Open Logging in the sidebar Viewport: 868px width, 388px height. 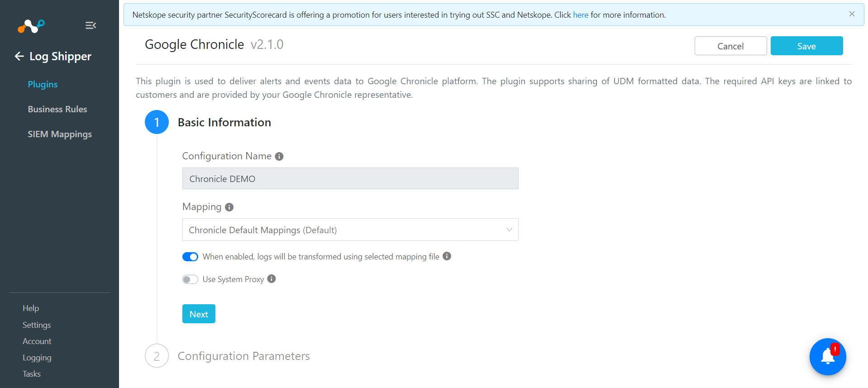37,358
